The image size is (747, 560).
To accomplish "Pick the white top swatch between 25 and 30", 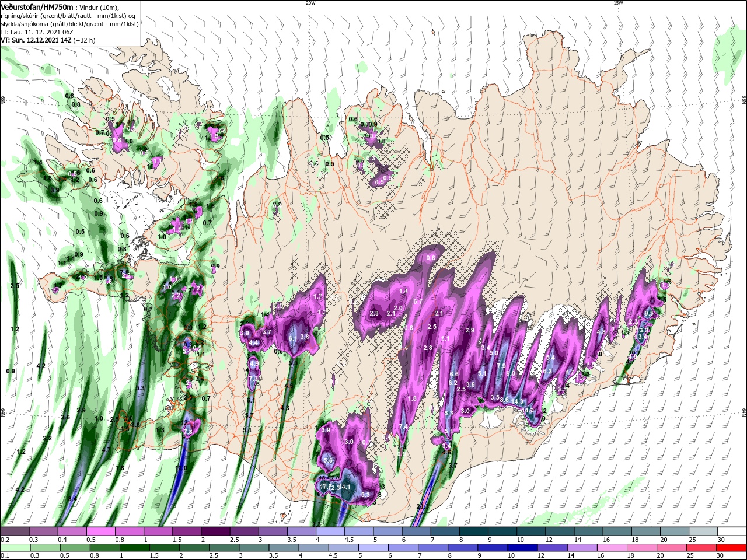I will (703, 531).
